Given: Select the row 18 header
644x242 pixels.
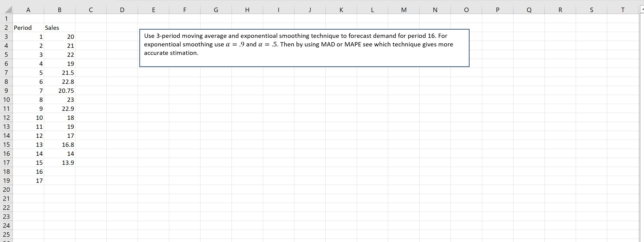Looking at the screenshot, I should pos(6,171).
